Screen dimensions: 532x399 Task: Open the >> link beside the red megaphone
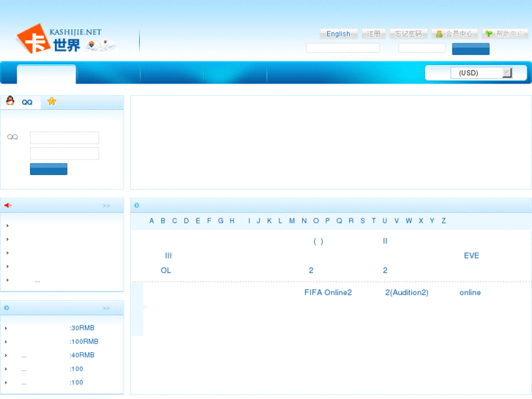[x=106, y=206]
